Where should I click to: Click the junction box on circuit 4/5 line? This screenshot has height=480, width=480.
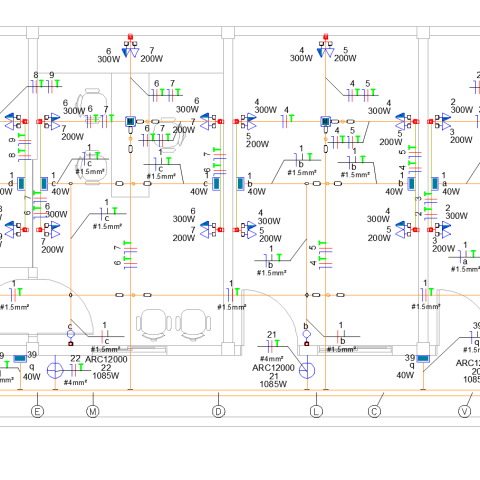(x=325, y=121)
